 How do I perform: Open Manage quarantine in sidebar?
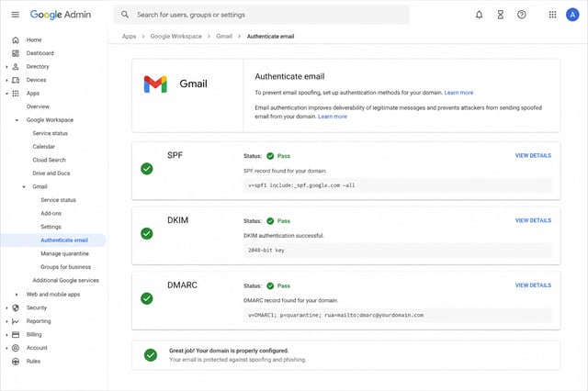coord(64,253)
